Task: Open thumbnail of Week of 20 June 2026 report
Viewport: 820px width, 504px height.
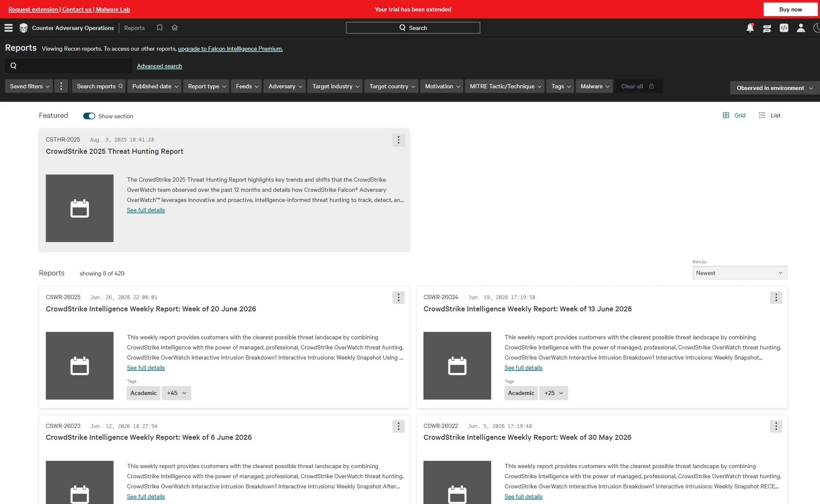Action: [79, 366]
